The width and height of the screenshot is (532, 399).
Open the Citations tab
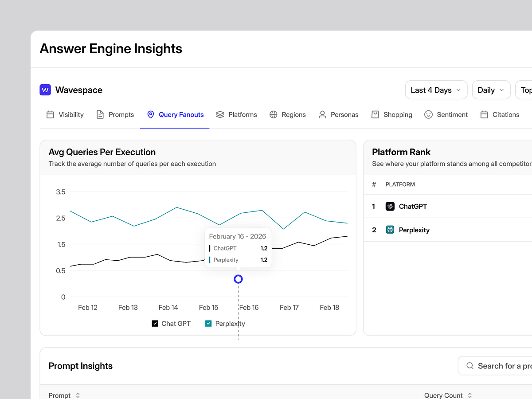point(500,114)
